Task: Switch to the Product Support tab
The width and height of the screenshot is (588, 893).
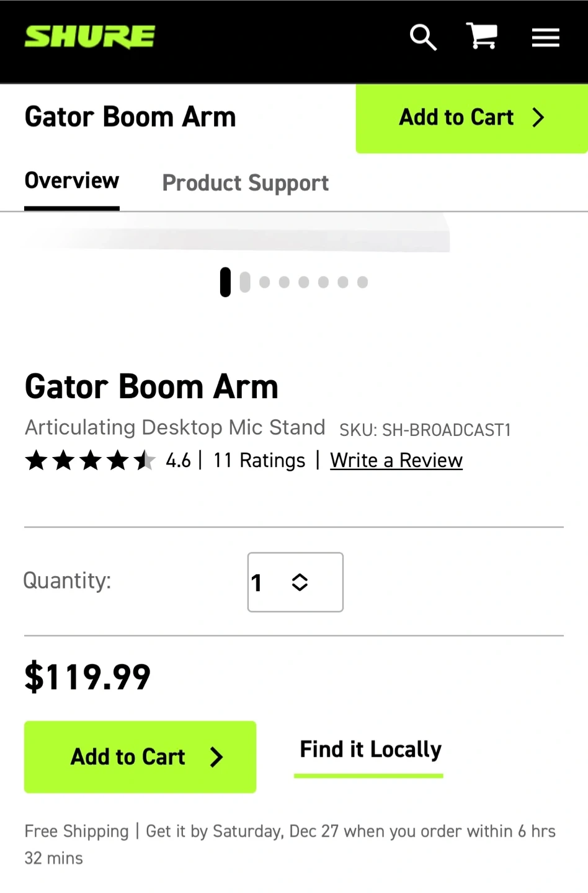Action: point(245,183)
